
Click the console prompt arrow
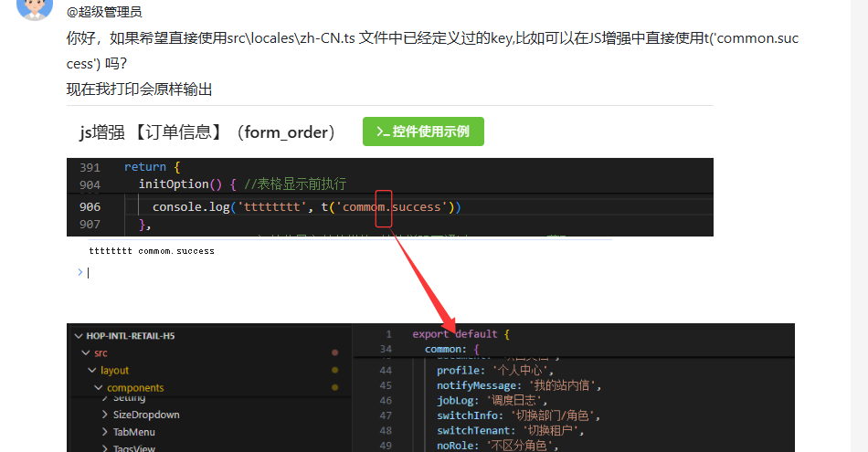click(x=80, y=272)
